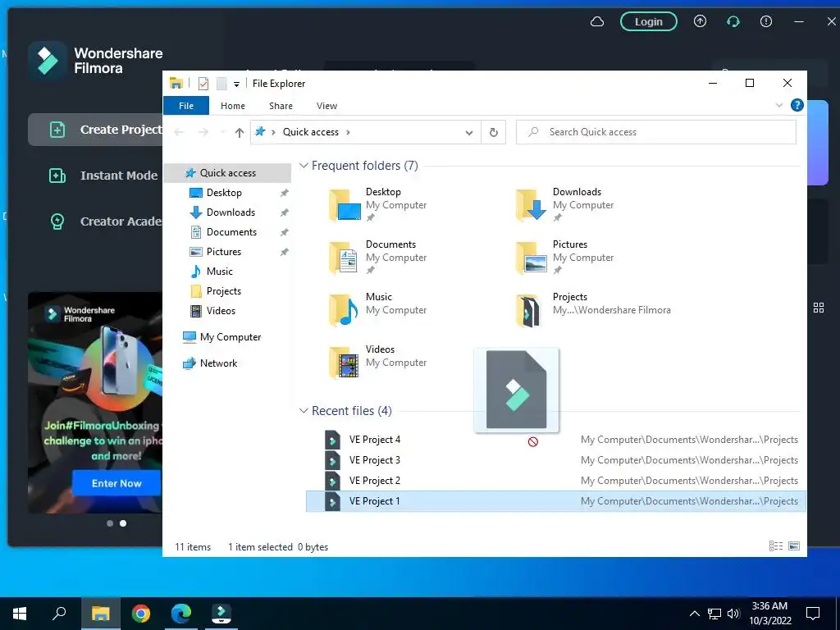Click Properties icon in quick access toolbar

pos(203,84)
